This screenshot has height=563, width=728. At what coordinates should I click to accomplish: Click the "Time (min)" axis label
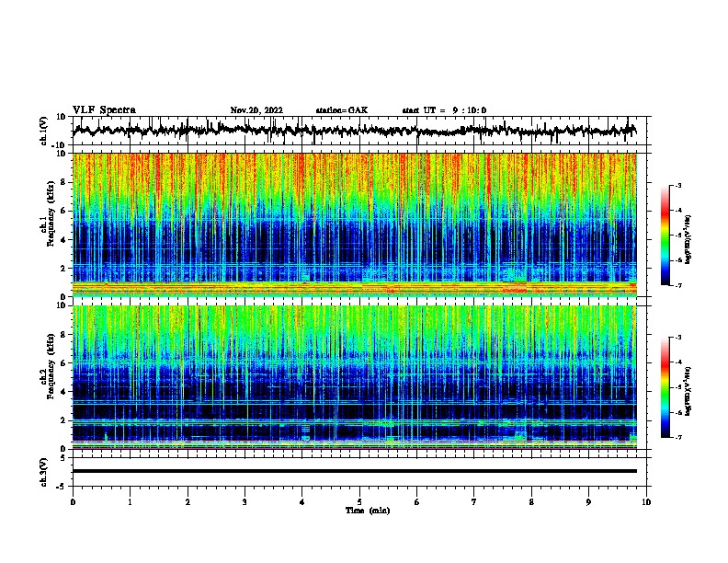pyautogui.click(x=368, y=511)
